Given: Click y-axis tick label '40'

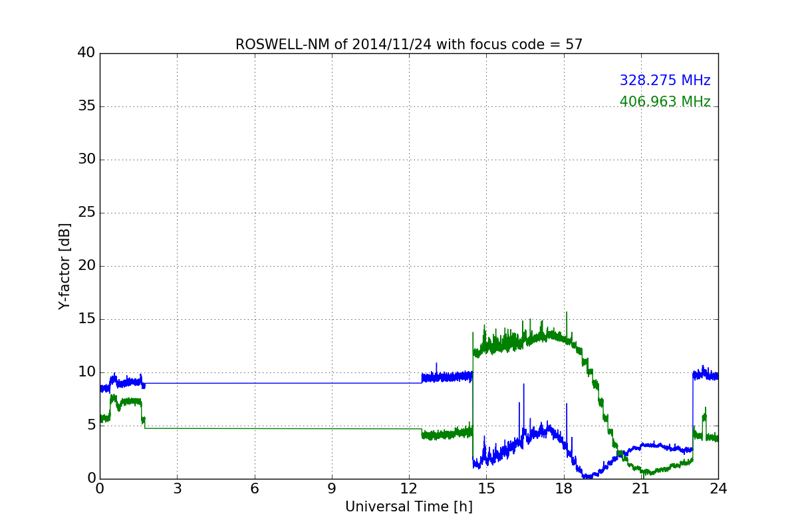Looking at the screenshot, I should click(86, 53).
